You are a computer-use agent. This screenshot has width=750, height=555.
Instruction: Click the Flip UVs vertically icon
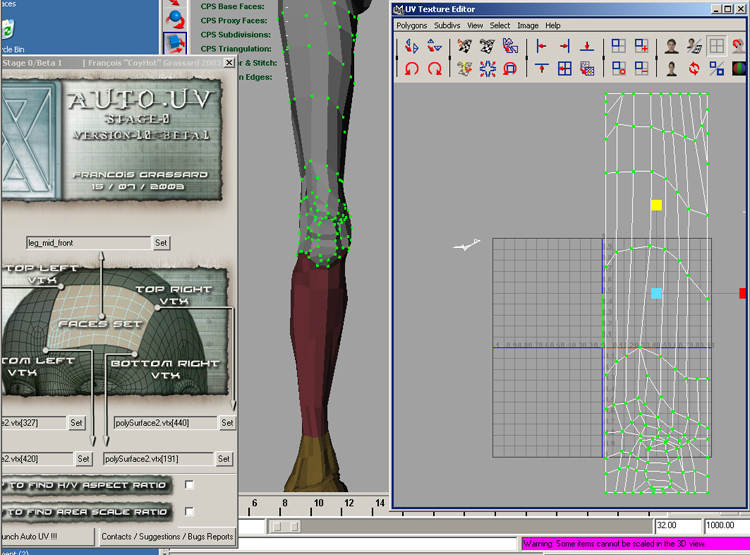pyautogui.click(x=435, y=46)
